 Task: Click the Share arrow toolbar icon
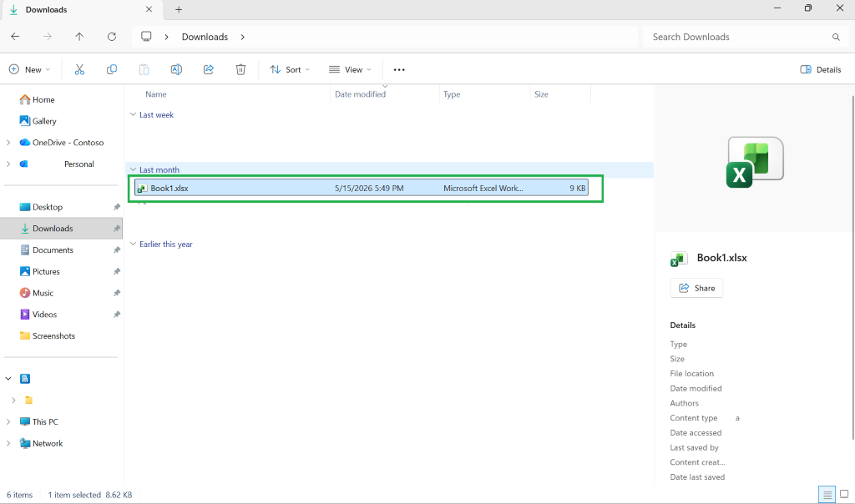point(208,69)
